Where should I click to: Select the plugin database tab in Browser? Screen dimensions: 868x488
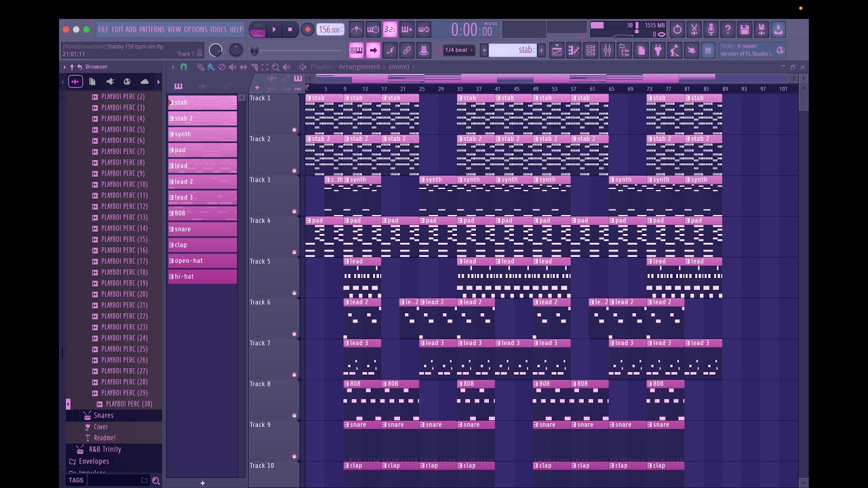click(110, 81)
